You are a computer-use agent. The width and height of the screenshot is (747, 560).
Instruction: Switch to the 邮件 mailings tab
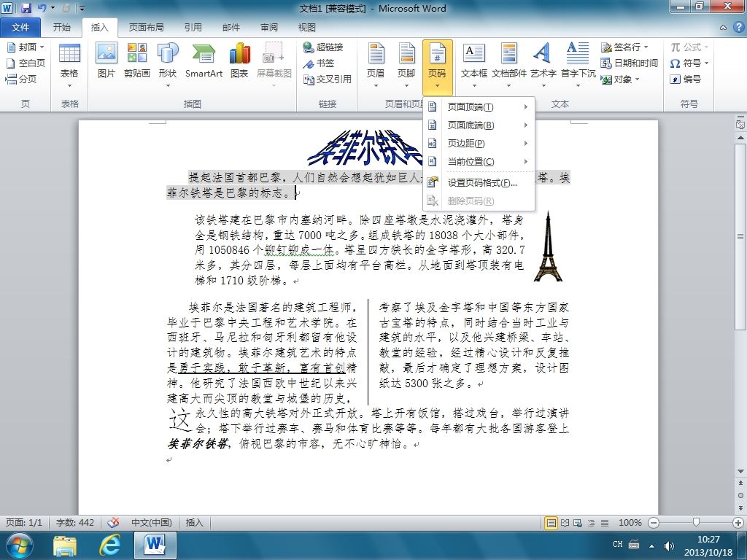231,28
